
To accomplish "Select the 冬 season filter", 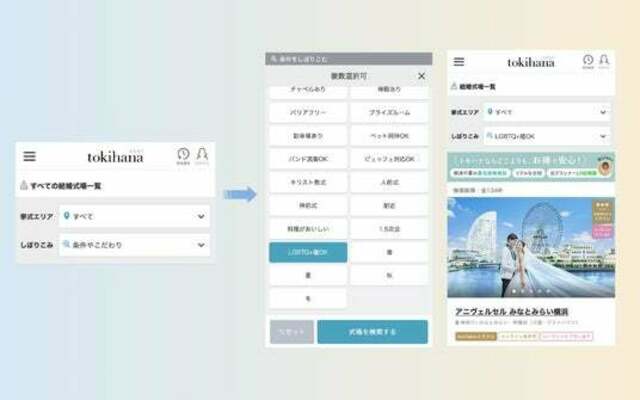I will tap(308, 299).
